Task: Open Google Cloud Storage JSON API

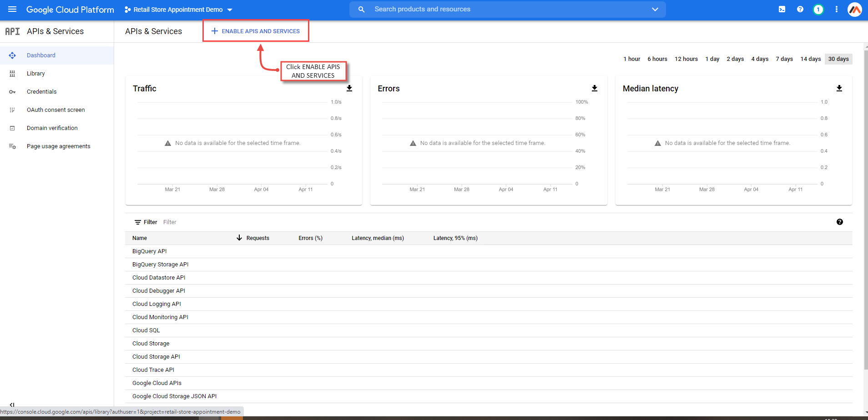Action: pos(174,396)
